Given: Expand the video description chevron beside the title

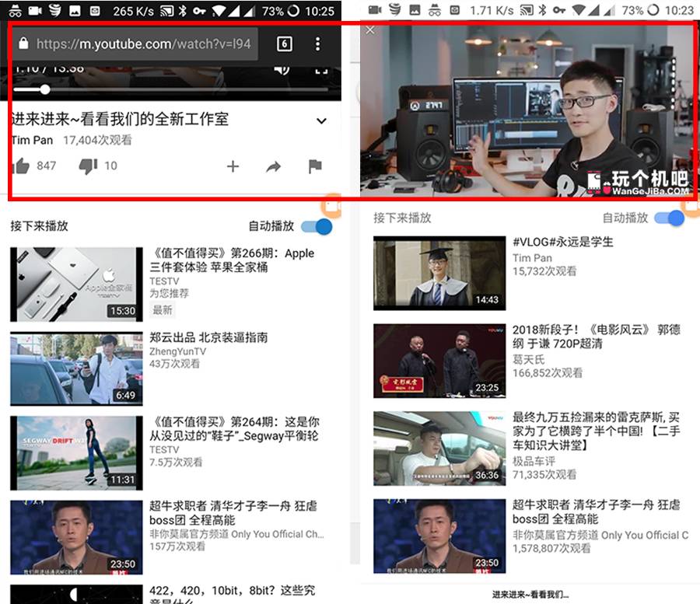Looking at the screenshot, I should coord(321,120).
